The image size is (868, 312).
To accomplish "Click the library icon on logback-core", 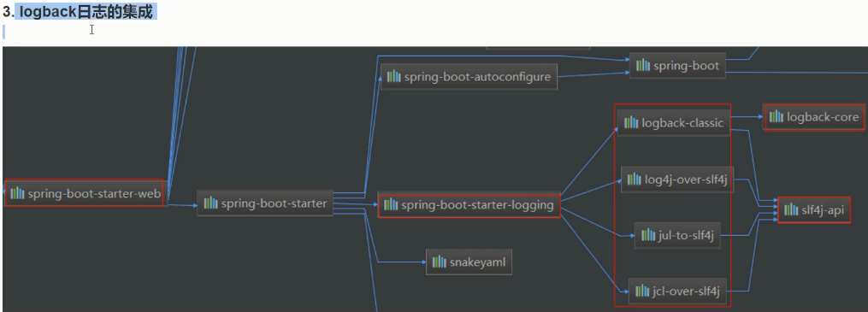I will [x=776, y=117].
